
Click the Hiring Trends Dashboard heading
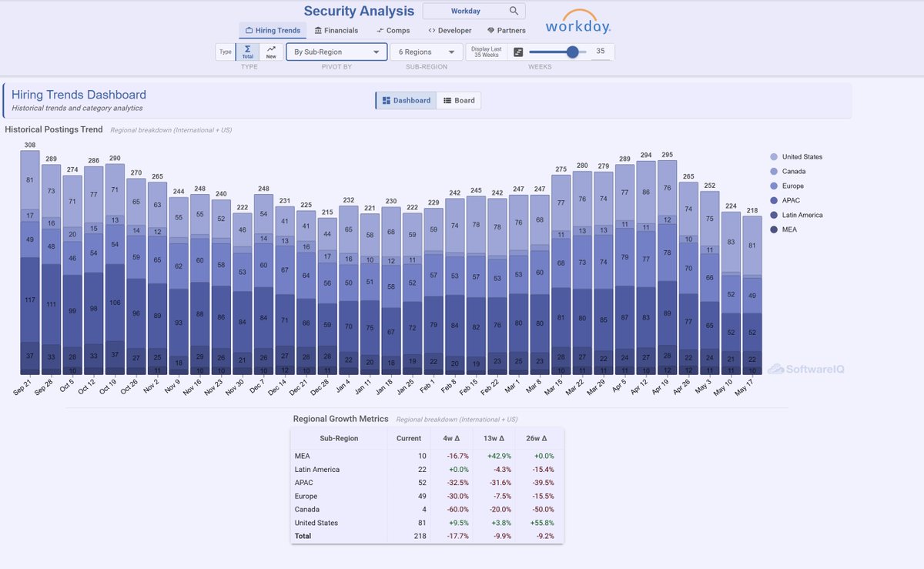click(x=79, y=95)
